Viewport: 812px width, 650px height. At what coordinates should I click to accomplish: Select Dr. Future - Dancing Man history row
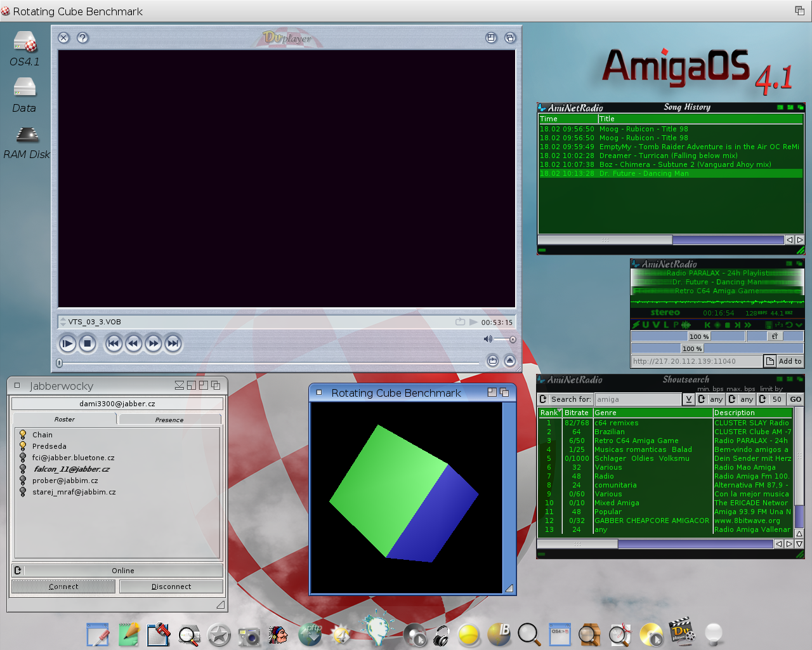[671, 173]
